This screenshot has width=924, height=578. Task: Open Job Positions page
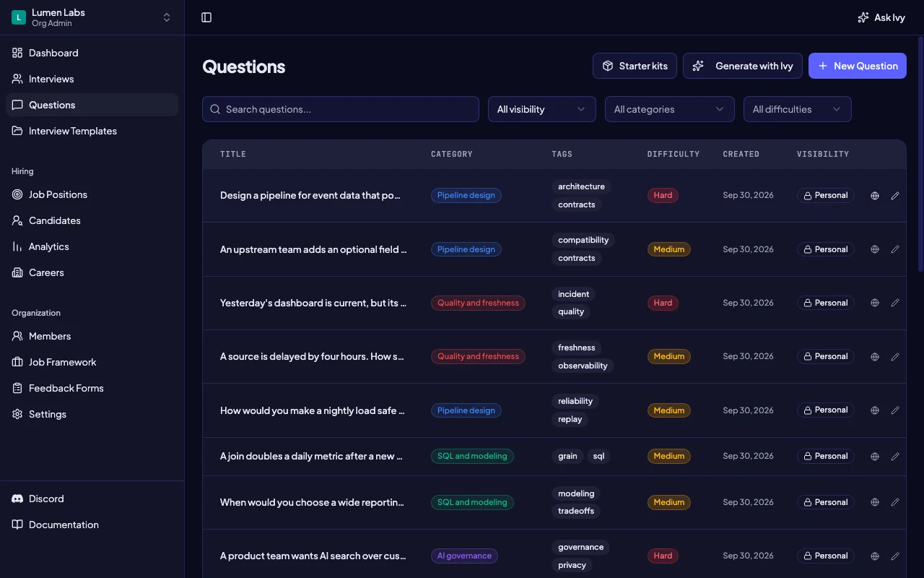pyautogui.click(x=92, y=194)
